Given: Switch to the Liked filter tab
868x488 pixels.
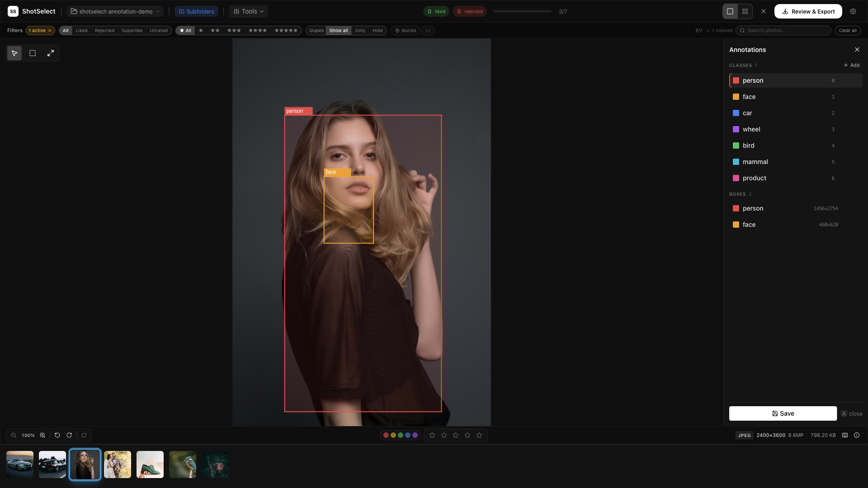Looking at the screenshot, I should pyautogui.click(x=81, y=30).
